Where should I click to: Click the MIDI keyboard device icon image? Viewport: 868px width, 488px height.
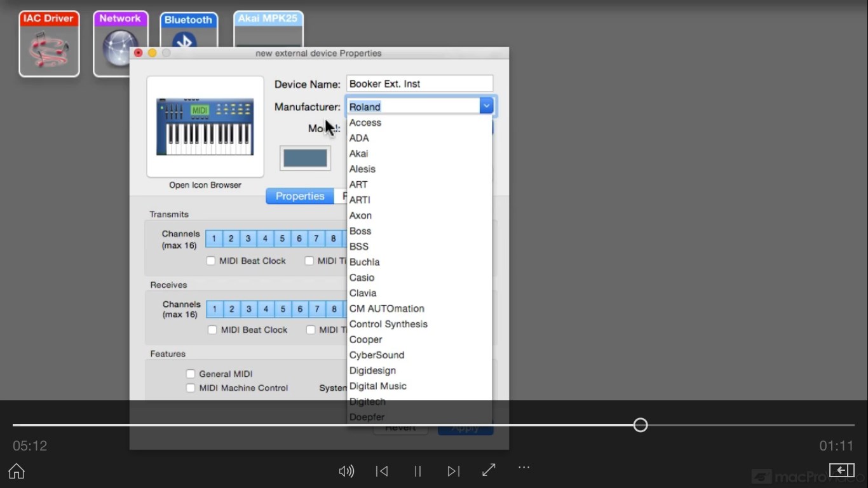click(x=205, y=126)
